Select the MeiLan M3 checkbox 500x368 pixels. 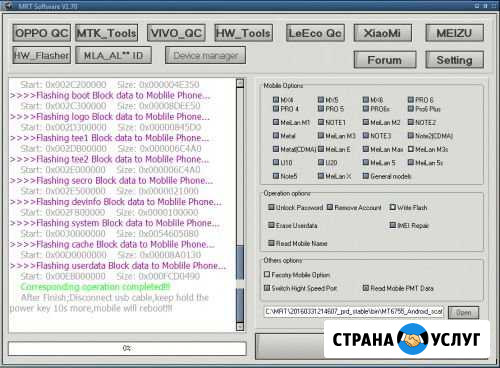coord(321,136)
